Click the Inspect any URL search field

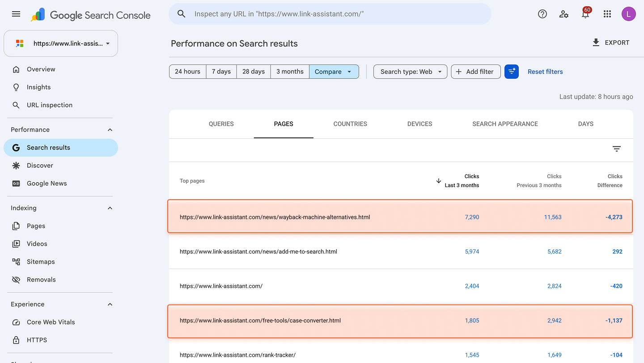(x=330, y=14)
